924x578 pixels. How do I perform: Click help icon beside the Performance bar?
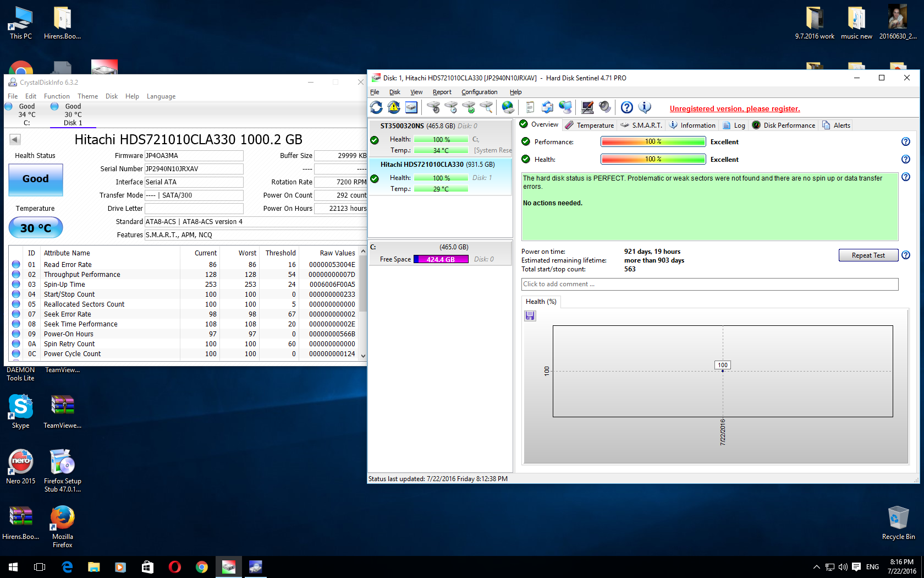[x=905, y=142]
